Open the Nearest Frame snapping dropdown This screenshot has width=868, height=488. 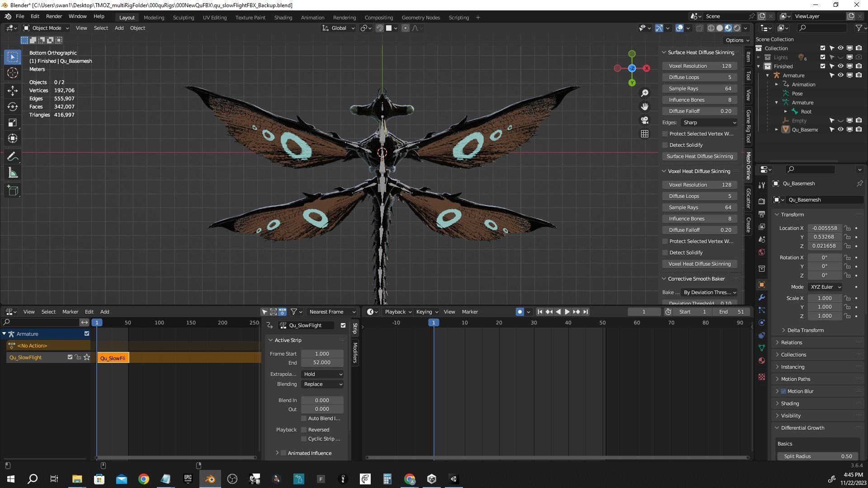click(331, 312)
